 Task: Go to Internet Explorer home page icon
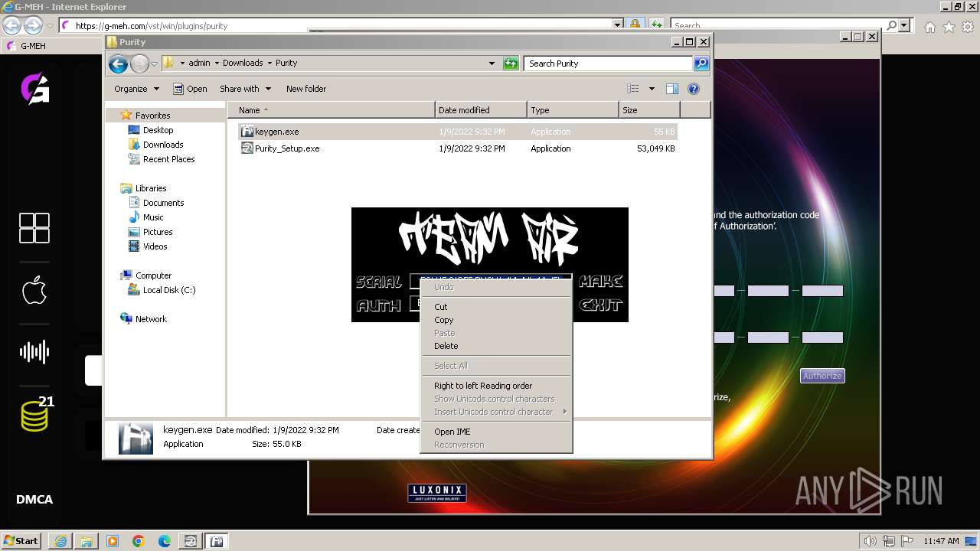pos(929,27)
